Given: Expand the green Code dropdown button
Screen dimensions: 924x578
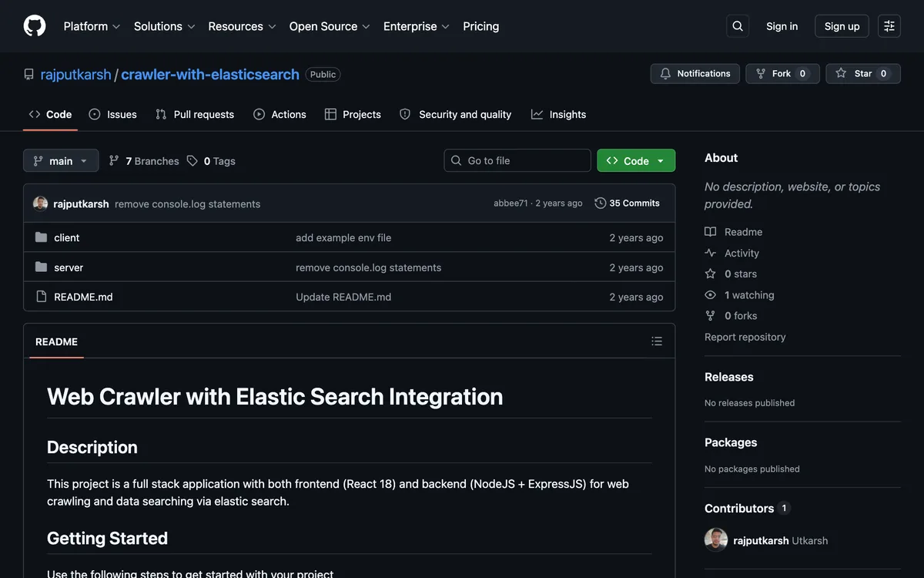Looking at the screenshot, I should click(636, 161).
